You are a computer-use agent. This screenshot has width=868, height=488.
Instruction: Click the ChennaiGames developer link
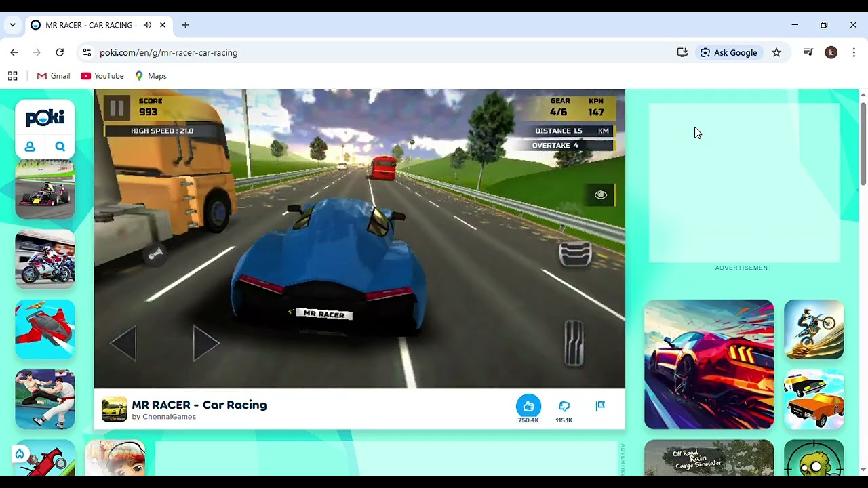(x=169, y=417)
